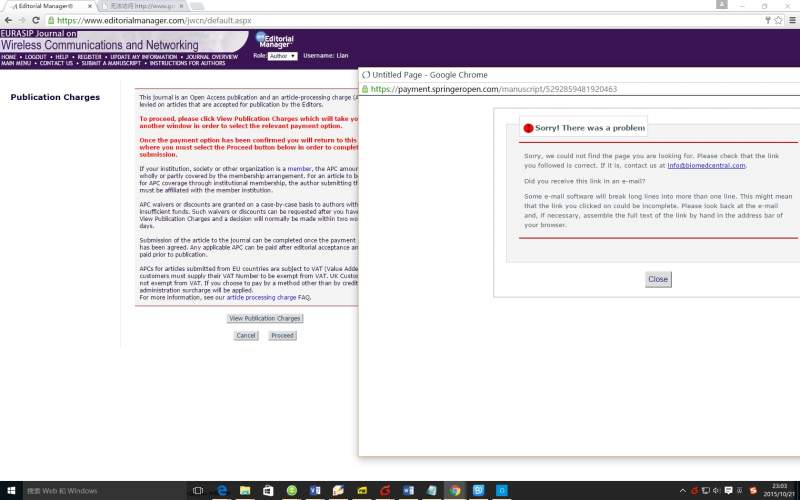Screen dimensions: 800x500
Task: Go to MAIN MENU
Action: pyautogui.click(x=16, y=63)
